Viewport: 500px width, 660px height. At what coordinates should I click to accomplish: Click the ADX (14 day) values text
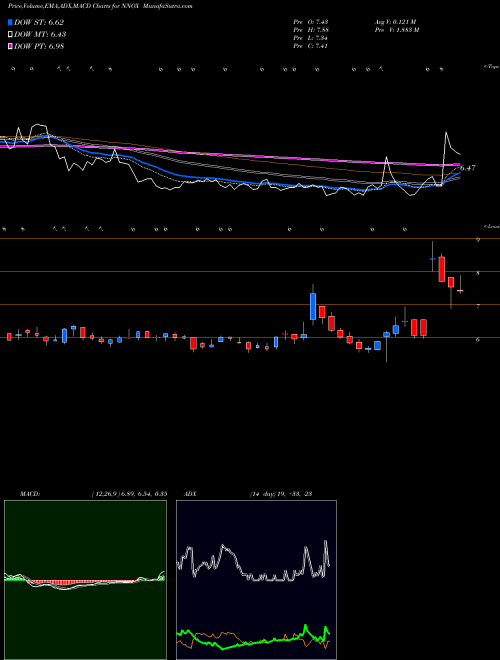click(281, 494)
